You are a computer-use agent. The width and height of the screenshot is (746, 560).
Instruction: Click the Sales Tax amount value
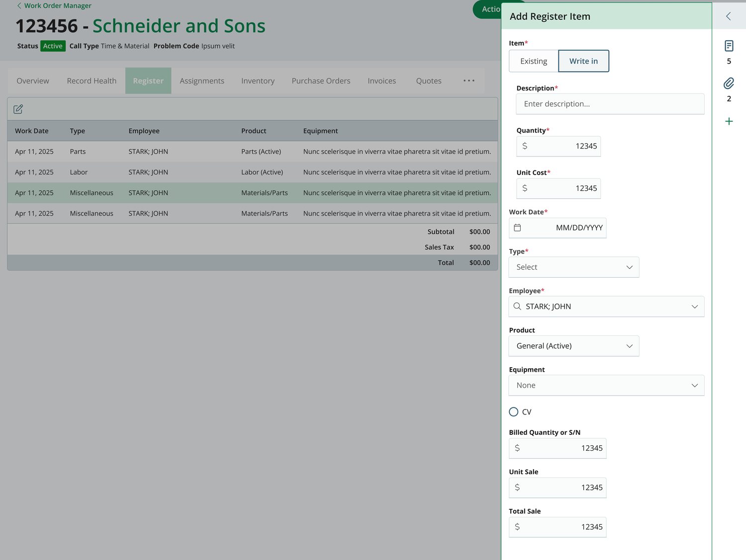point(480,247)
